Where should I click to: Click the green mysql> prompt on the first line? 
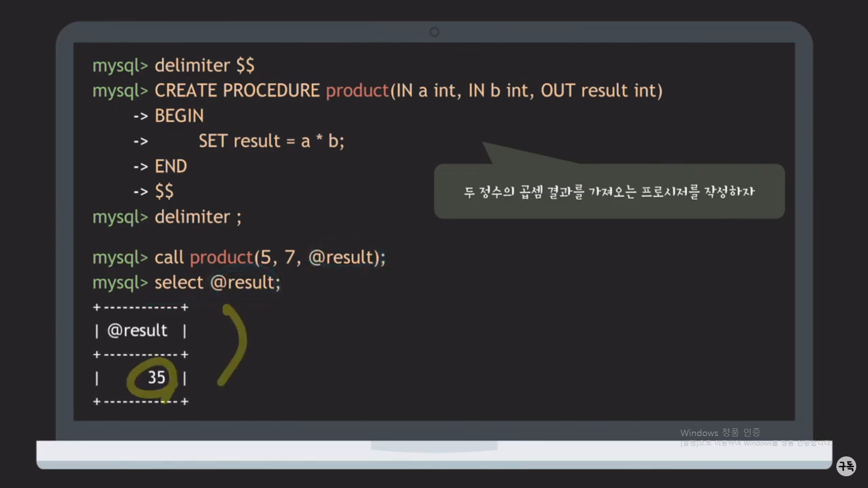[x=120, y=66]
